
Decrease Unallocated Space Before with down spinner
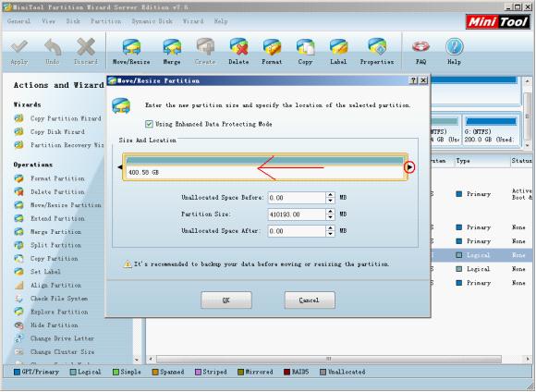click(x=330, y=201)
